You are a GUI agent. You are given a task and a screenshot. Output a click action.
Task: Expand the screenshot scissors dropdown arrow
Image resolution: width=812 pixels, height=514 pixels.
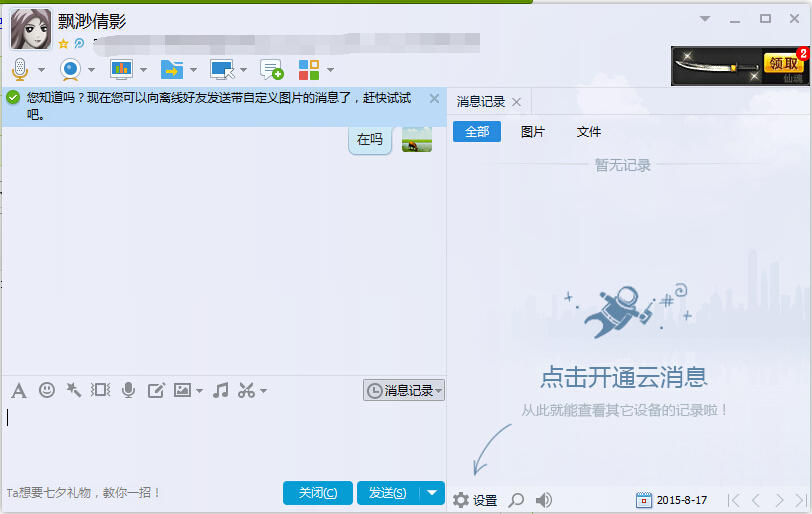[x=264, y=391]
